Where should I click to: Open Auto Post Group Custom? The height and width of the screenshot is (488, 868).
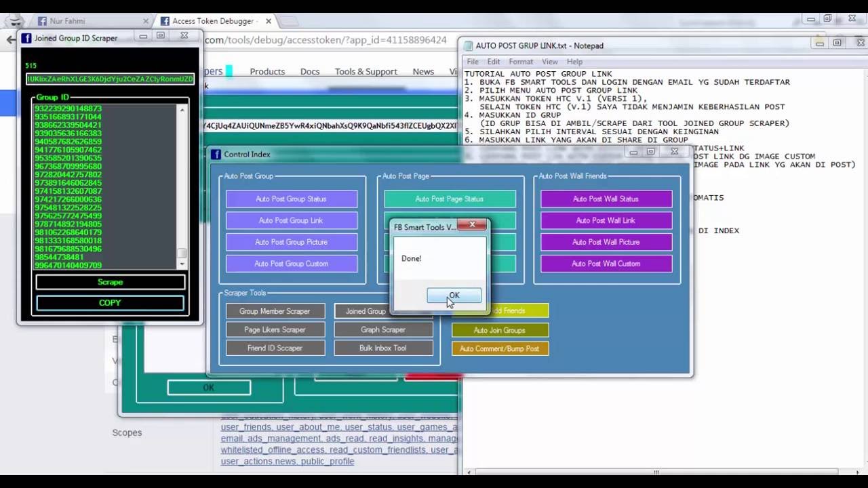(292, 264)
